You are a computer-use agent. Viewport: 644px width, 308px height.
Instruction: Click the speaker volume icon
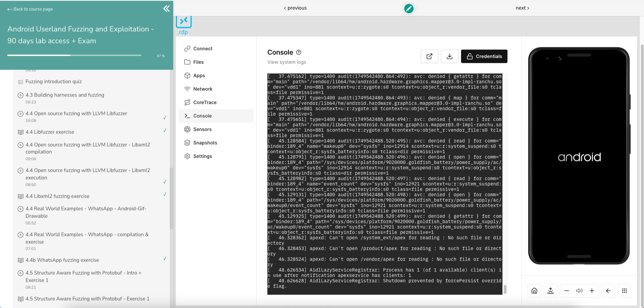point(579,291)
